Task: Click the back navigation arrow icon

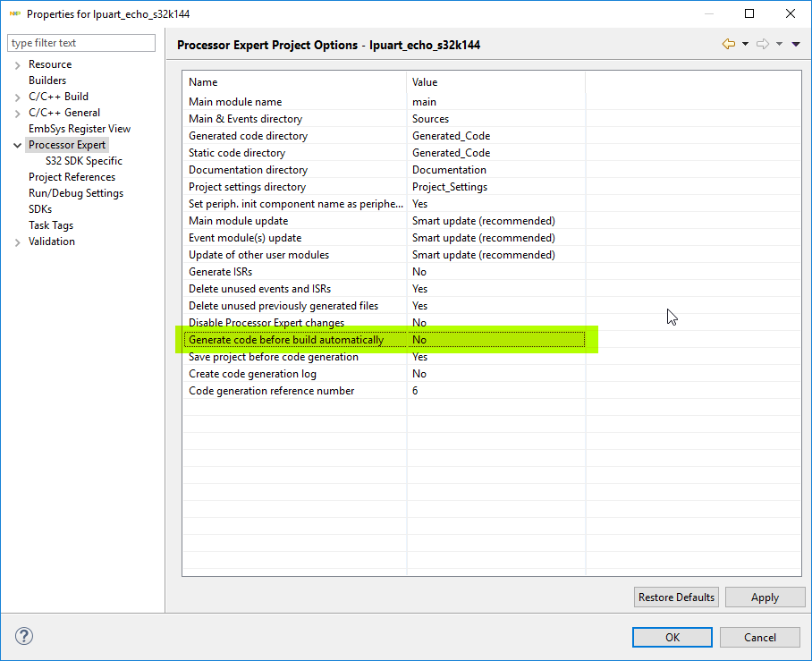Action: coord(728,44)
